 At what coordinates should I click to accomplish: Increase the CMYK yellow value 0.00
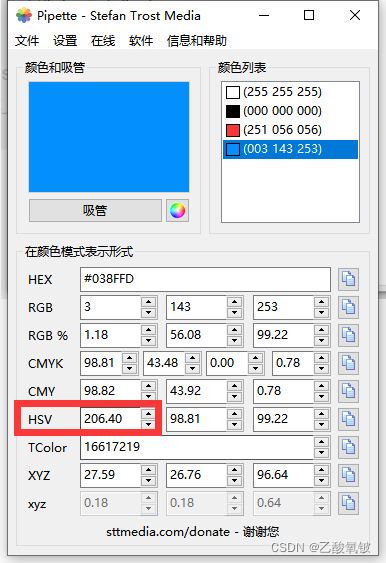coord(255,358)
